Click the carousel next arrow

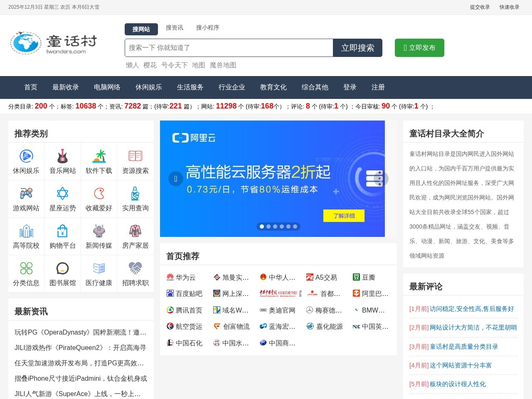click(x=381, y=178)
